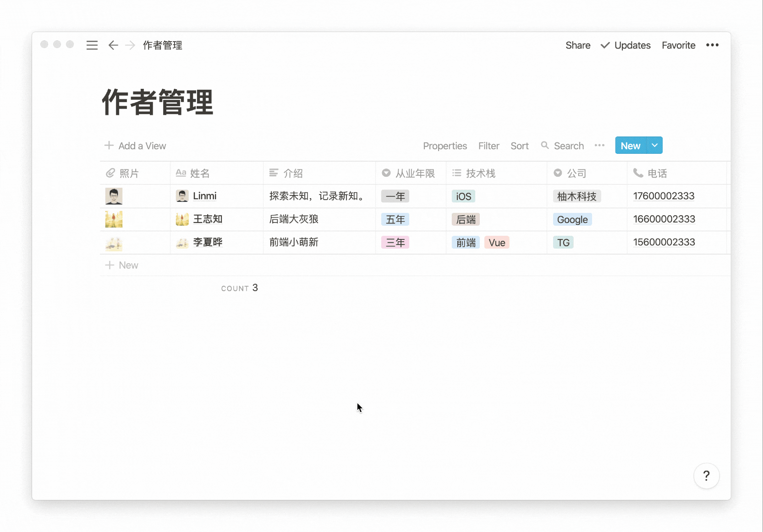Select the 五年 tag
763x532 pixels.
(395, 219)
